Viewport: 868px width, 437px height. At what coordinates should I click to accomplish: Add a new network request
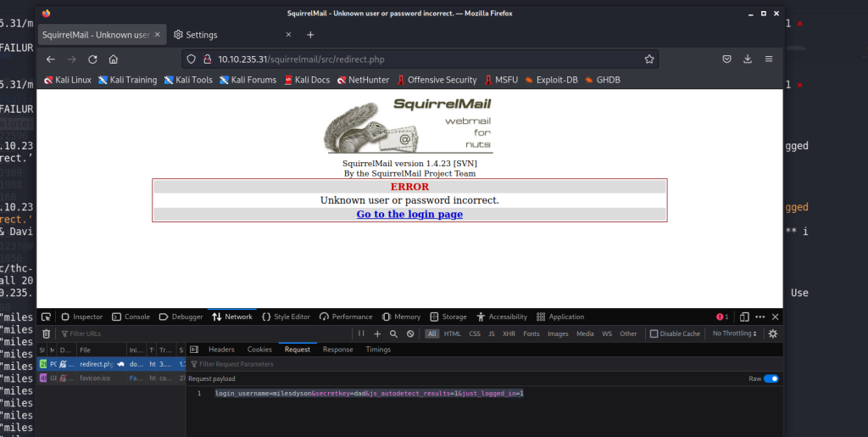click(x=377, y=333)
